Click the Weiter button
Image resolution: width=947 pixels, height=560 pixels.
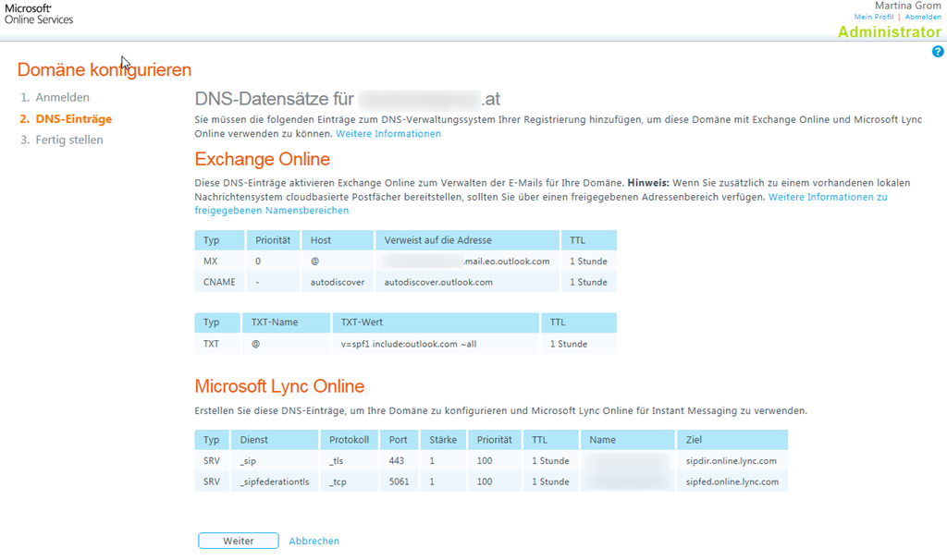(238, 541)
